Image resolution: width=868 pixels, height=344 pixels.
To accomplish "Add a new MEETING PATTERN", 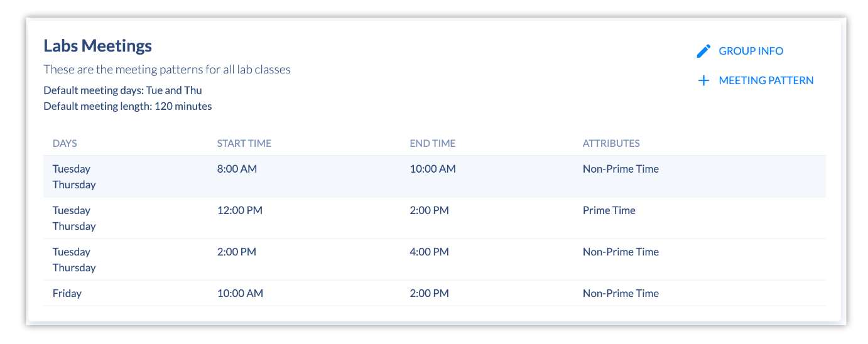I will click(766, 80).
